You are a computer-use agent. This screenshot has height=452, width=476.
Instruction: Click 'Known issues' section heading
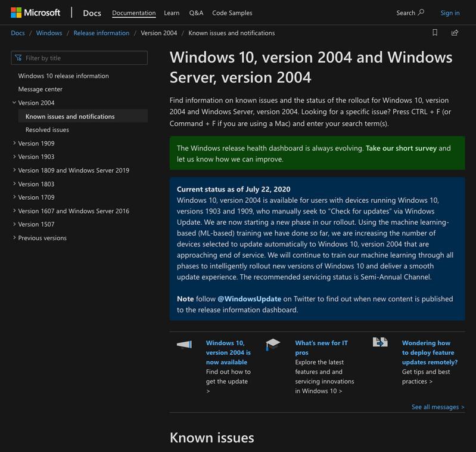coord(212,438)
